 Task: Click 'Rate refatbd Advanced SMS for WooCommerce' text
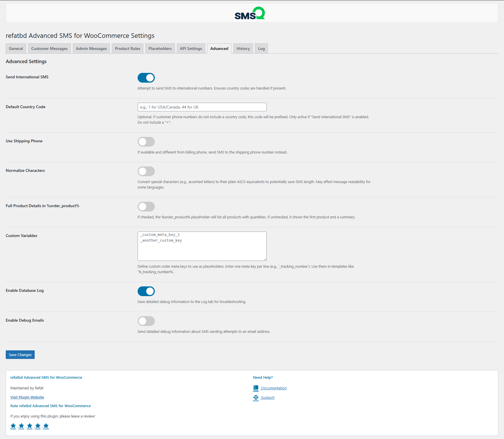(x=50, y=406)
